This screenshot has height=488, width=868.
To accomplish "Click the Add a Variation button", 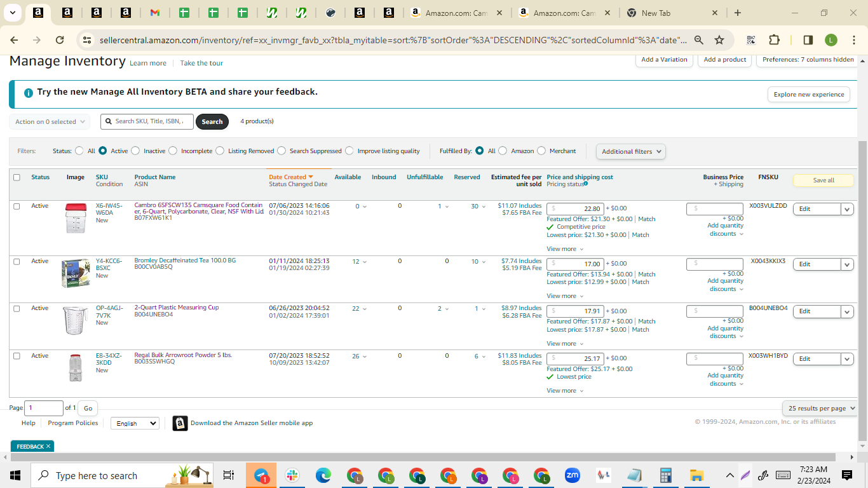I will point(664,60).
